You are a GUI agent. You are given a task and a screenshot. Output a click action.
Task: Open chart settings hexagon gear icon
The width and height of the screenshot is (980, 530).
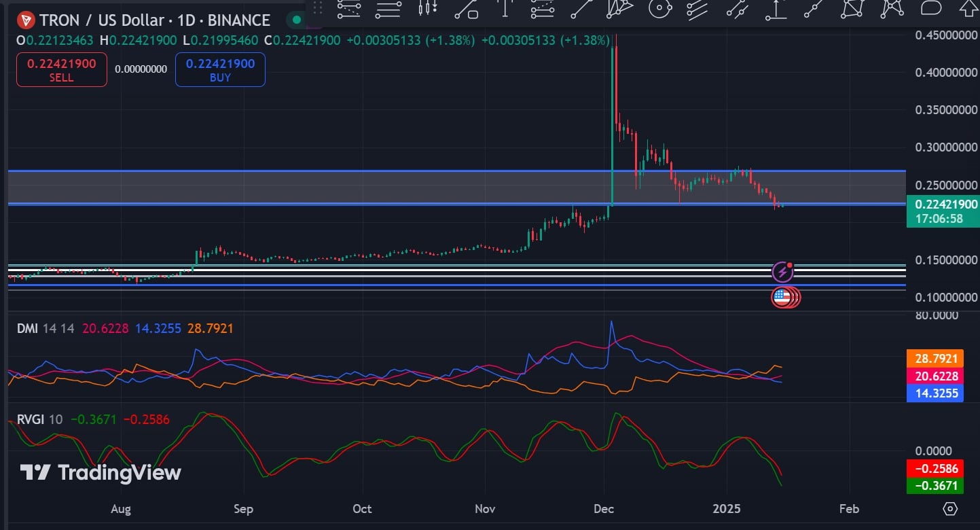950,509
